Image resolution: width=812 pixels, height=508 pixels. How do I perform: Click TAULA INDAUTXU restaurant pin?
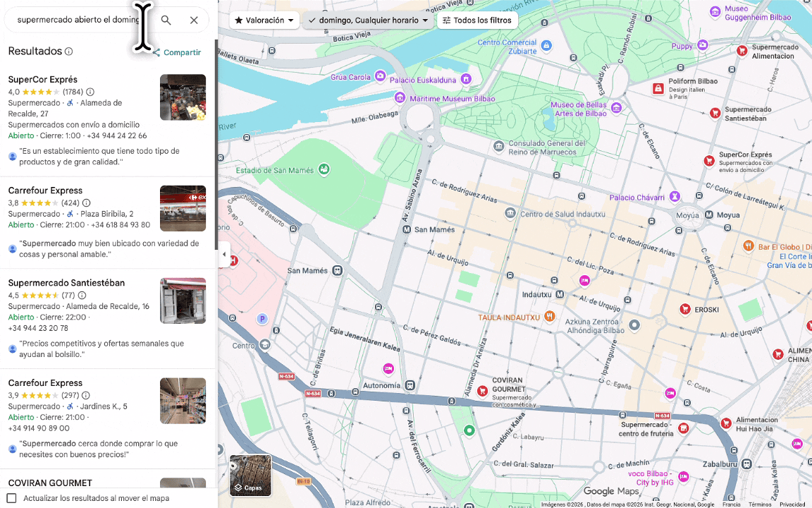coord(550,315)
